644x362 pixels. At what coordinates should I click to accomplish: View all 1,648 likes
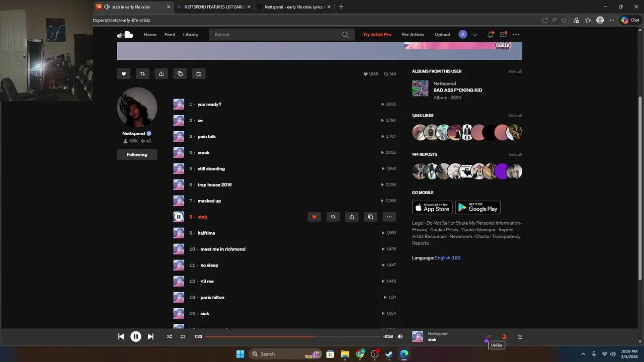pos(515,116)
